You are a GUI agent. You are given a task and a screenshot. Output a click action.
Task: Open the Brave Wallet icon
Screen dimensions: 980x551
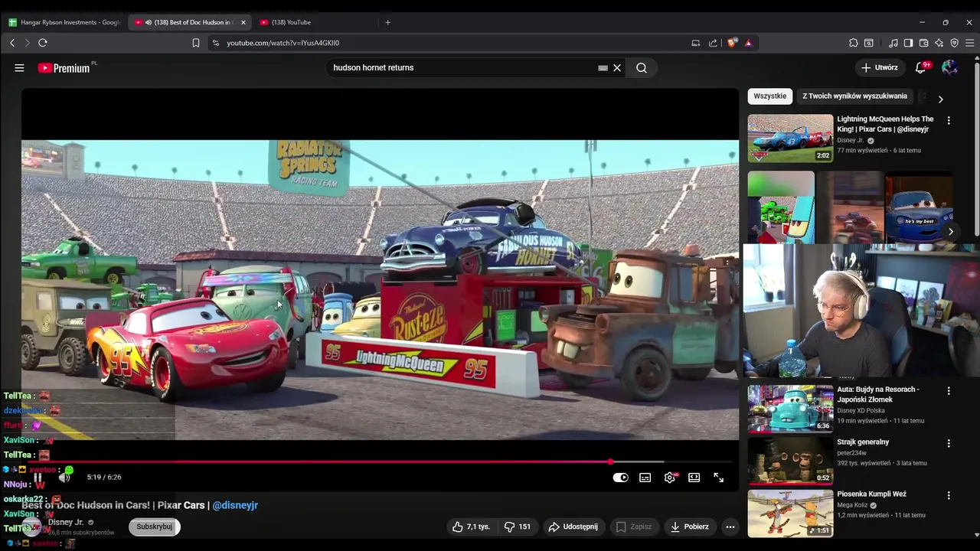924,43
